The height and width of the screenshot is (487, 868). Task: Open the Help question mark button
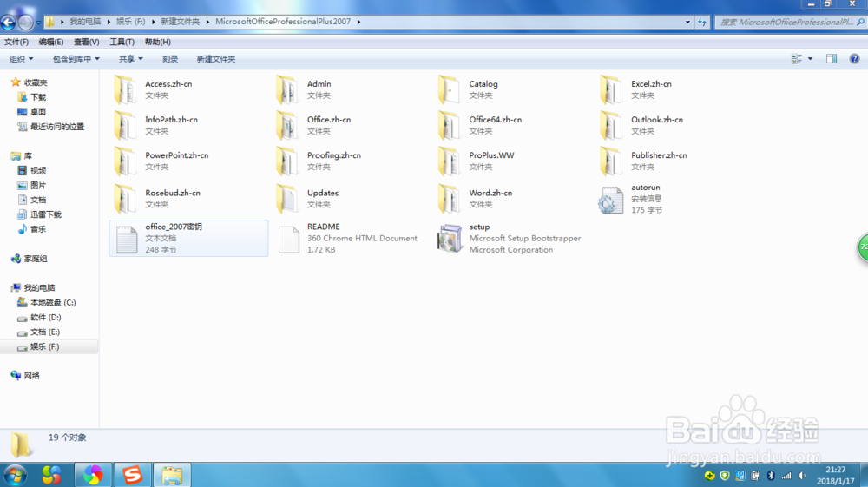[x=854, y=59]
